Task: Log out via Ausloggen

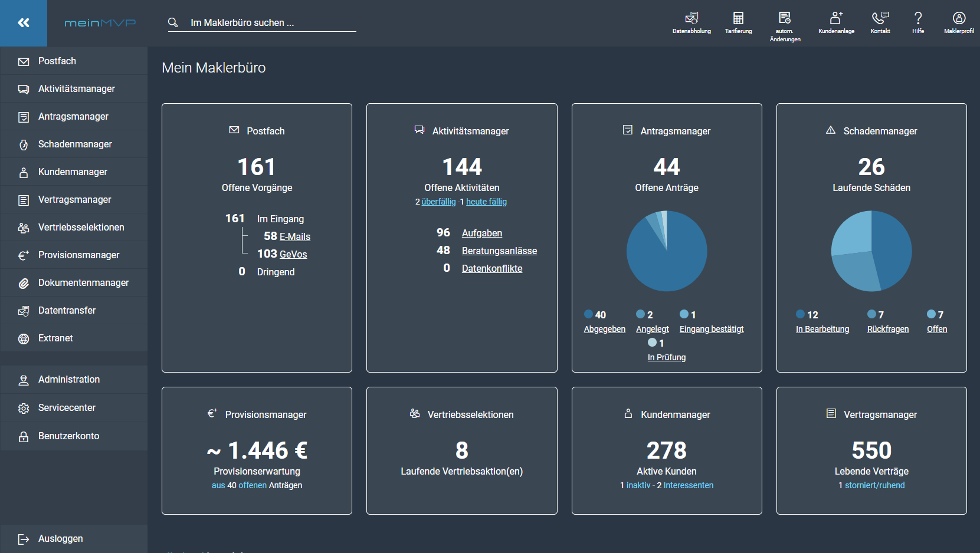Action: pyautogui.click(x=60, y=539)
